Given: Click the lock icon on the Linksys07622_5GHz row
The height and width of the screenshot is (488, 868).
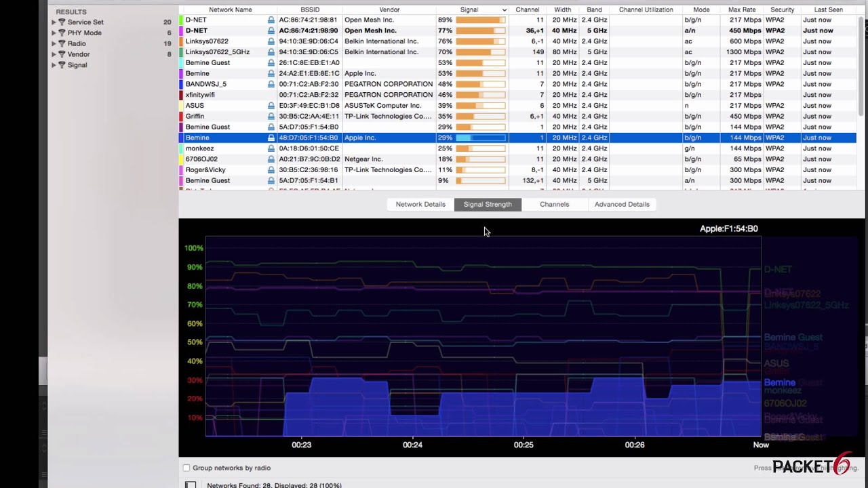Looking at the screenshot, I should coord(271,52).
